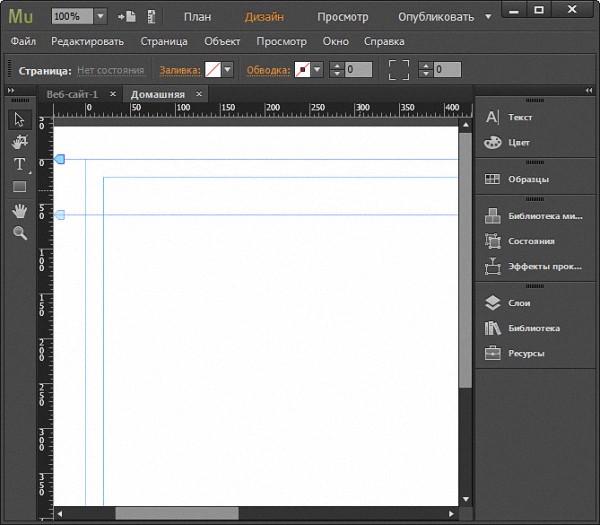Open the Слои (Layers) panel
600x525 pixels.
tap(519, 303)
